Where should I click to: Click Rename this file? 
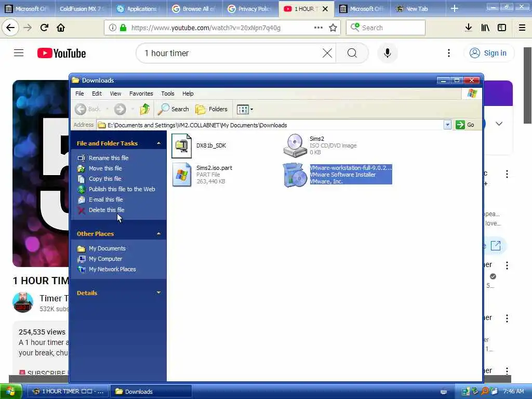[x=109, y=158]
